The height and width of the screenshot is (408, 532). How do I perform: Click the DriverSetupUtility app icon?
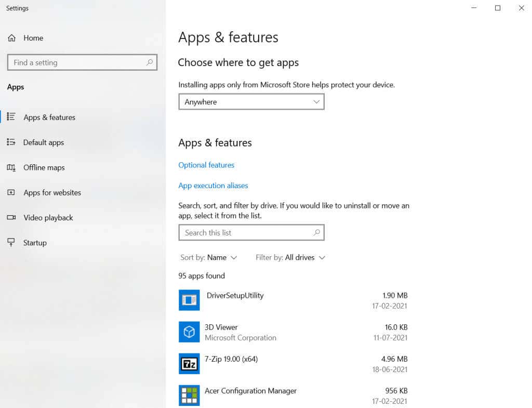[189, 300]
